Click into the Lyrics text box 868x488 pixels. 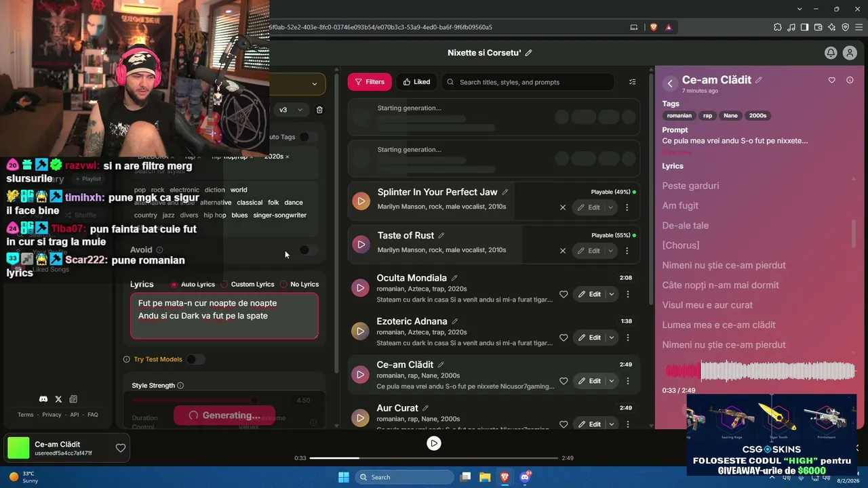[x=224, y=316]
